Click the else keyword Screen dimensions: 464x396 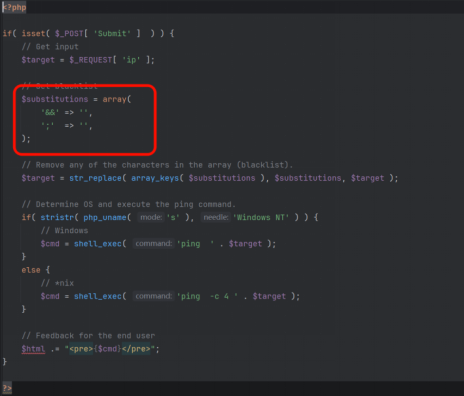pyautogui.click(x=31, y=270)
